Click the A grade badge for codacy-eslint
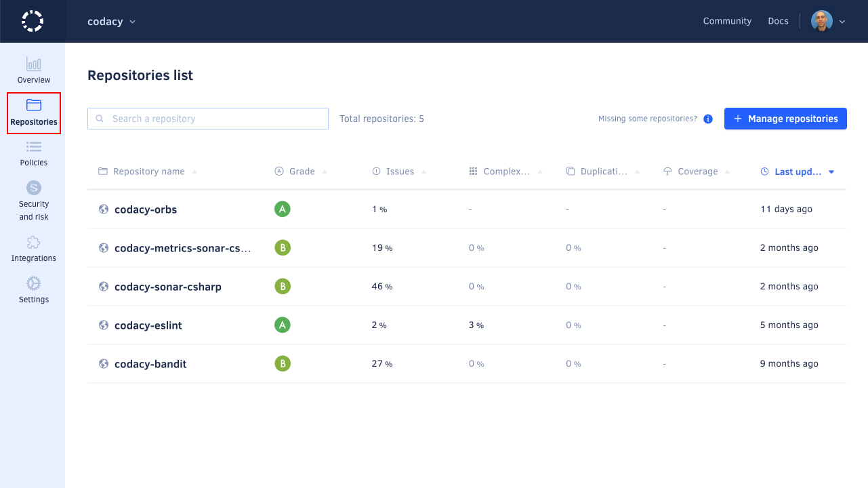This screenshot has width=868, height=488. (x=283, y=325)
